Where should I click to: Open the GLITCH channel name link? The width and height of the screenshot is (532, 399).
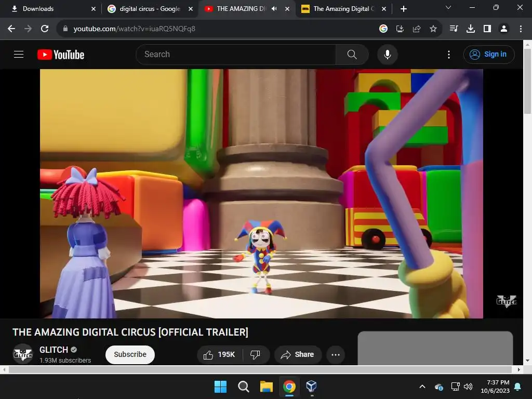click(54, 350)
